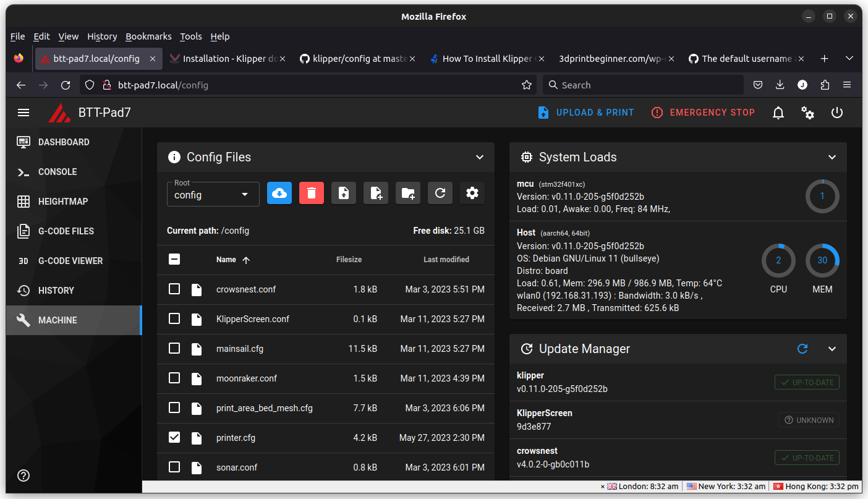The width and height of the screenshot is (868, 499).
Task: Check the mainsail.cfg checkbox
Action: point(174,348)
